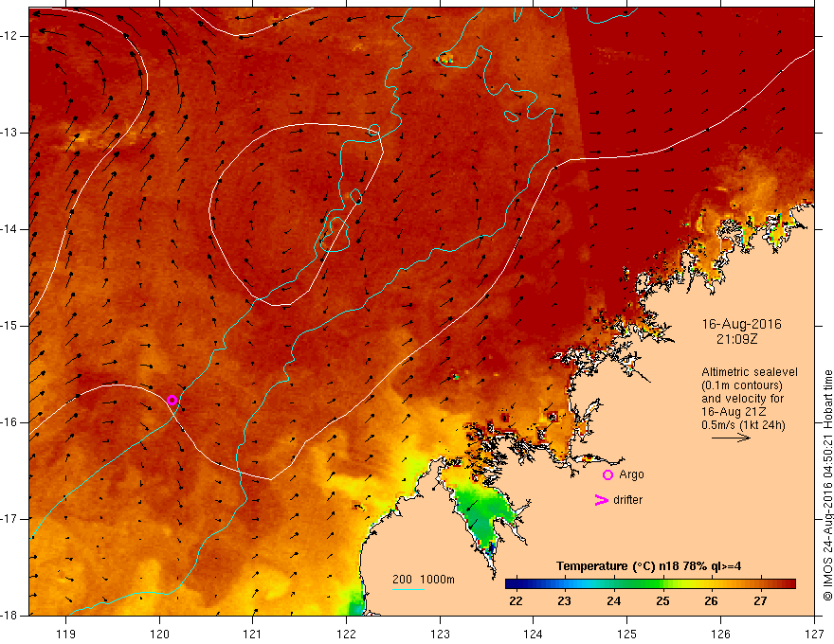Click the color bar tick label 25
The width and height of the screenshot is (834, 644).
coord(662,601)
